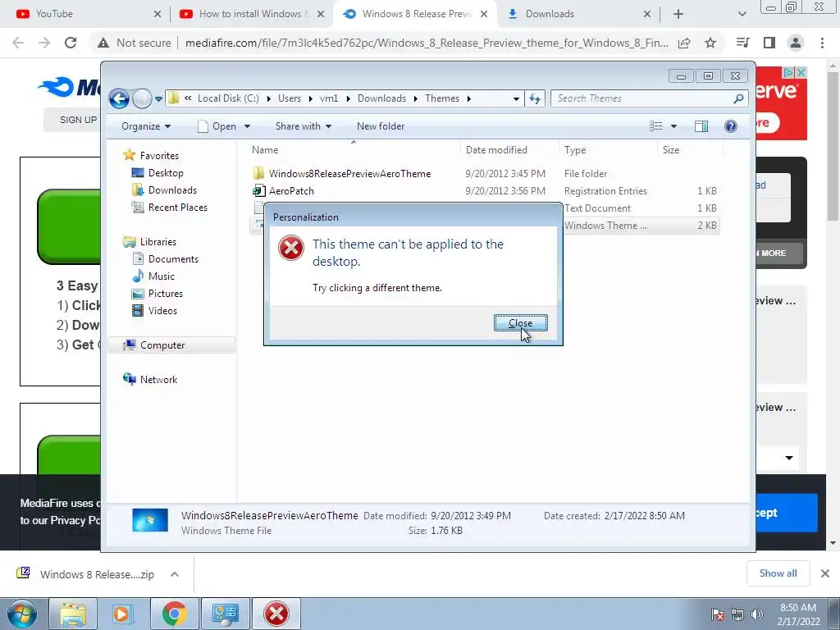Click Users in the address breadcrumb
This screenshot has height=630, width=840.
(290, 98)
